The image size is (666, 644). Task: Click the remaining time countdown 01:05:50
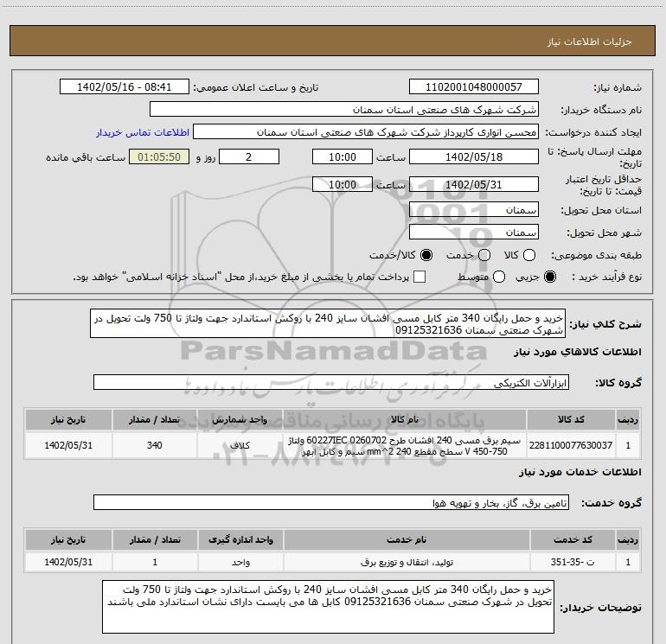tap(159, 156)
